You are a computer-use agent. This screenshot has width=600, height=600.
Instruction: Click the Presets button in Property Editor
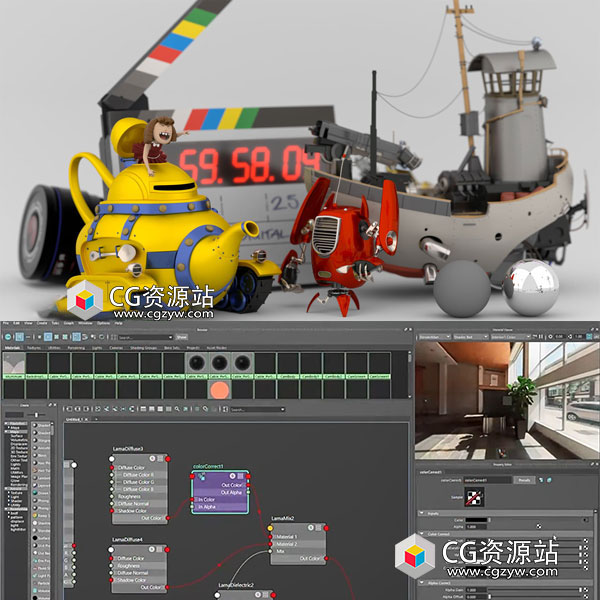(x=524, y=480)
